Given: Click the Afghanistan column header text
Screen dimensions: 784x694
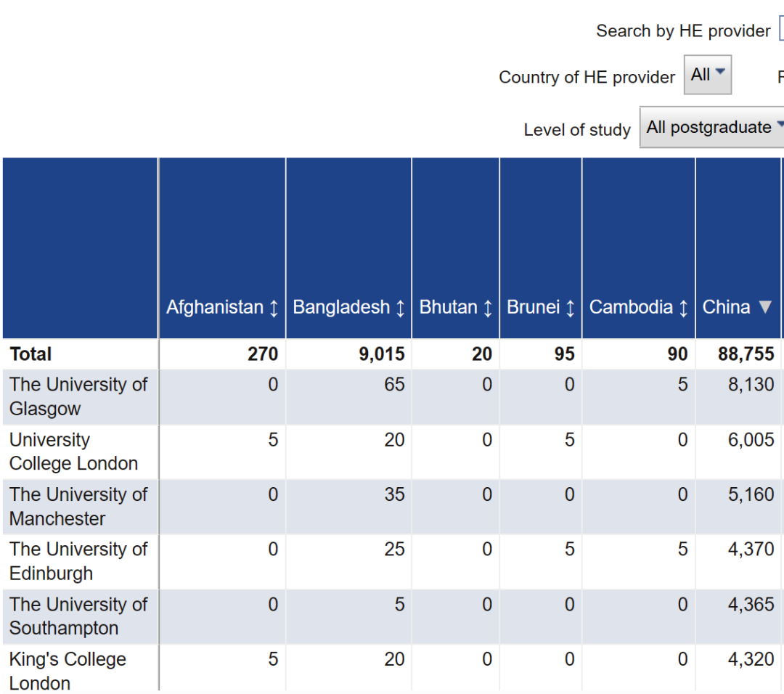Looking at the screenshot, I should click(214, 307).
